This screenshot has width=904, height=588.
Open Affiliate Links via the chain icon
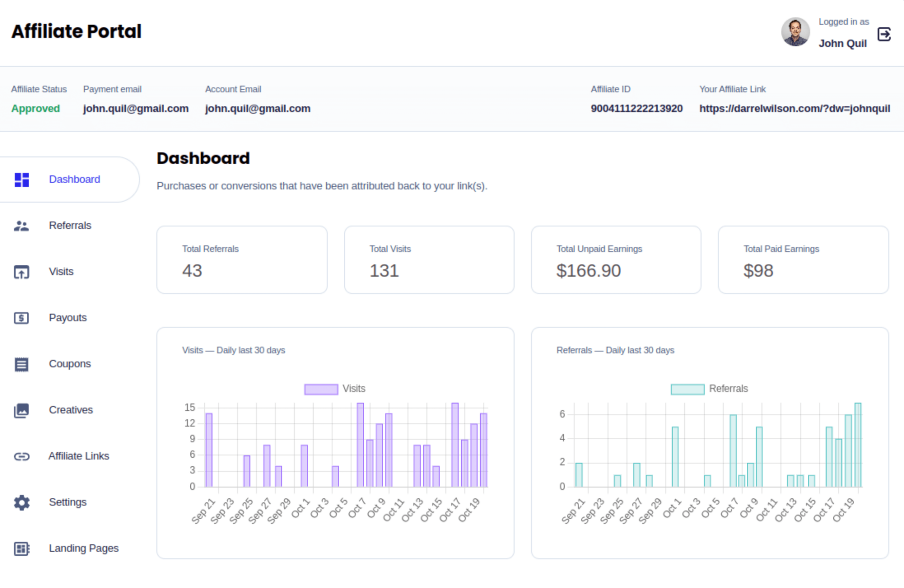point(21,456)
